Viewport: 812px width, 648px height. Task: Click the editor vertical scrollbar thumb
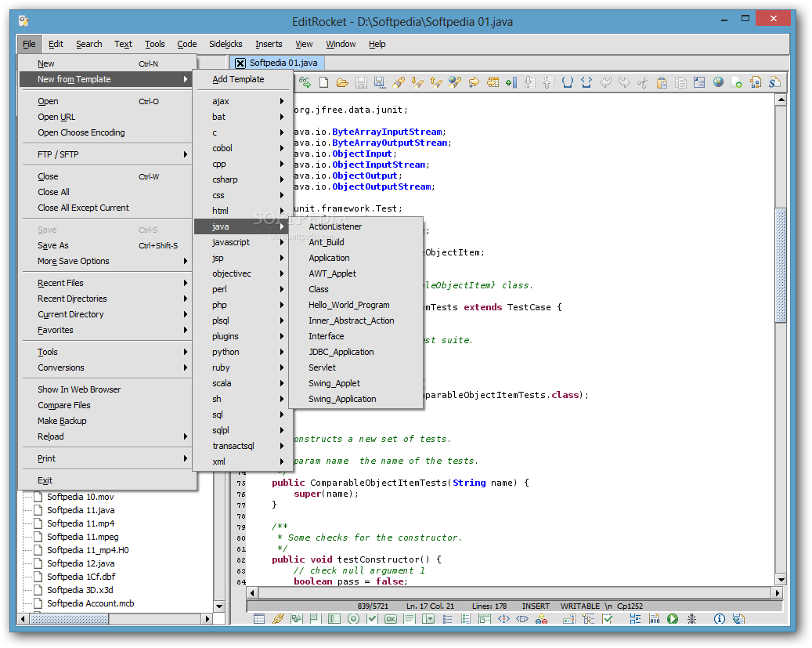tap(781, 266)
